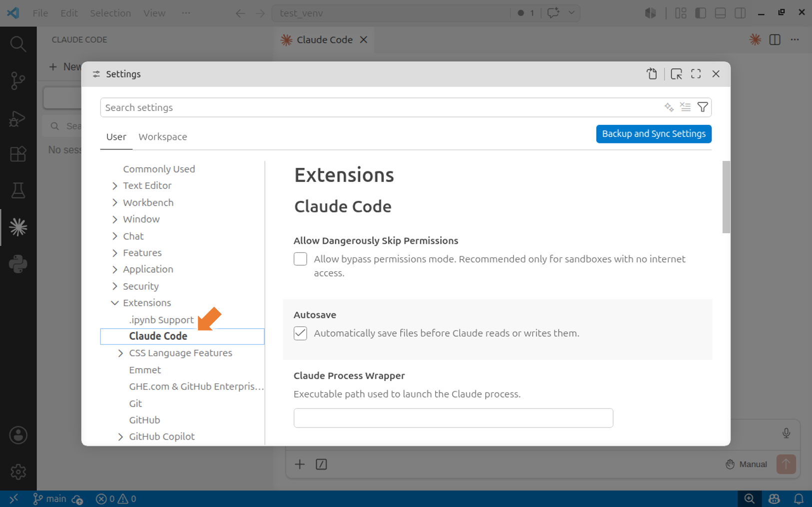Click the orange send arrow button
This screenshot has width=812, height=507.
click(x=786, y=465)
